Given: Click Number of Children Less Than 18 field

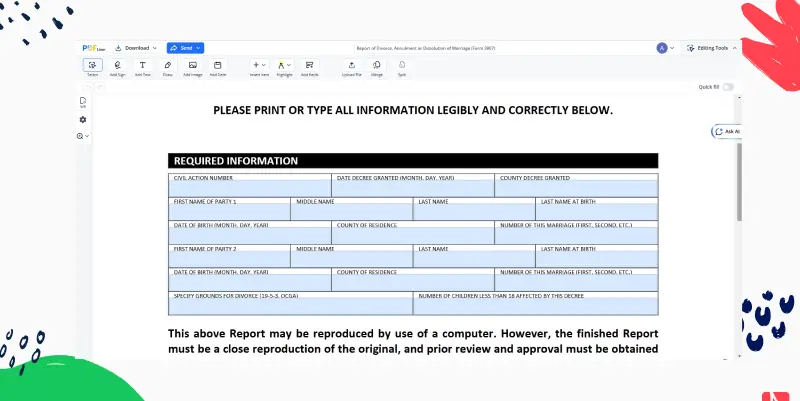Looking at the screenshot, I should click(535, 304).
